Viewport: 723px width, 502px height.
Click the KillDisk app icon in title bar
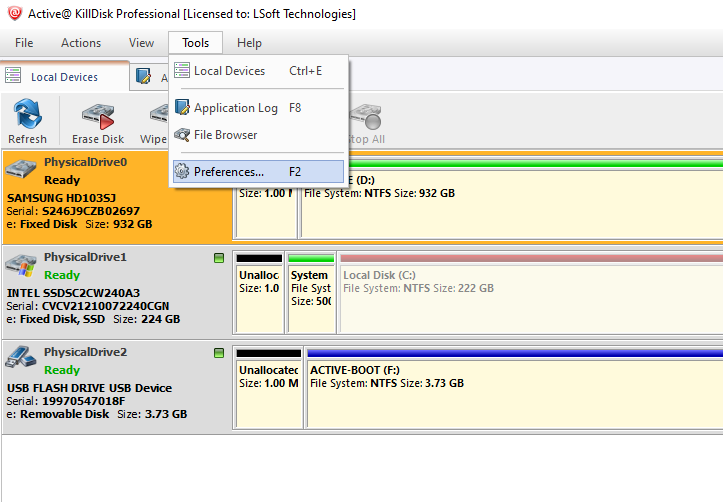point(15,14)
